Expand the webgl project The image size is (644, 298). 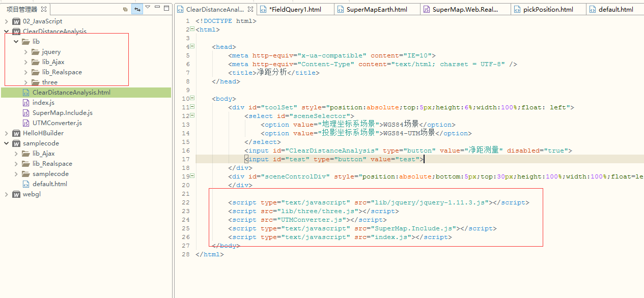coord(6,194)
